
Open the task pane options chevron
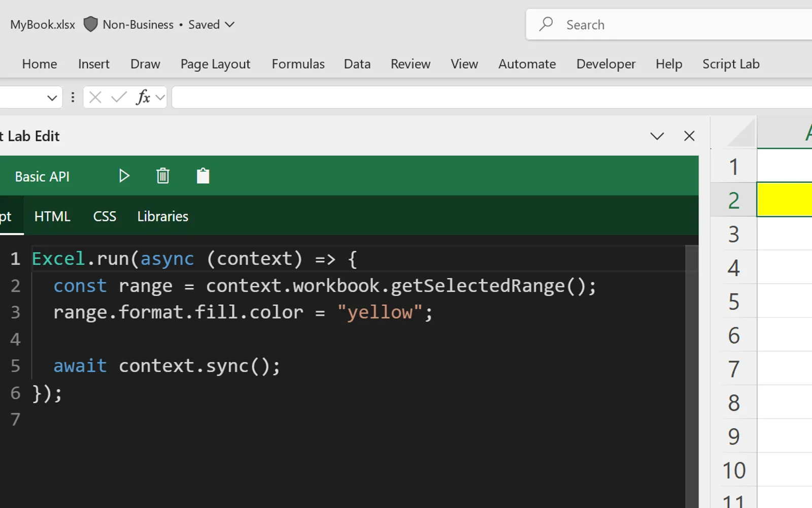point(657,136)
